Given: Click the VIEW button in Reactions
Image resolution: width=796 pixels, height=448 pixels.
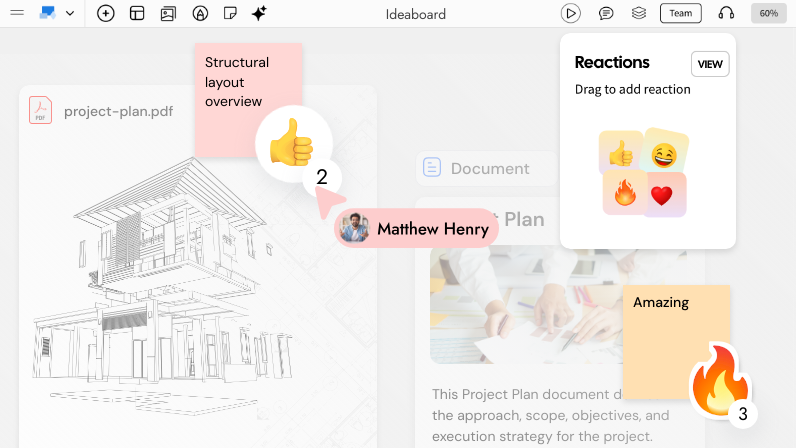Looking at the screenshot, I should click(710, 64).
